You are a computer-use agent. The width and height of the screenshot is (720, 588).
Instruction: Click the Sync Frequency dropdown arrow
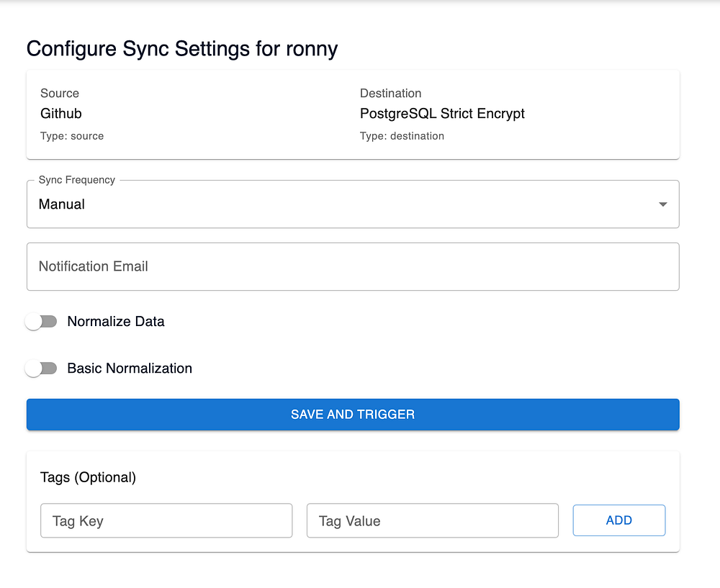tap(662, 204)
